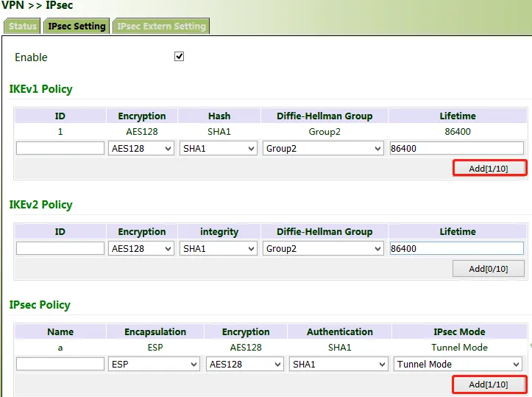532x397 pixels.
Task: Open IPsec Policy Encapsulation dropdown
Action: coord(154,364)
